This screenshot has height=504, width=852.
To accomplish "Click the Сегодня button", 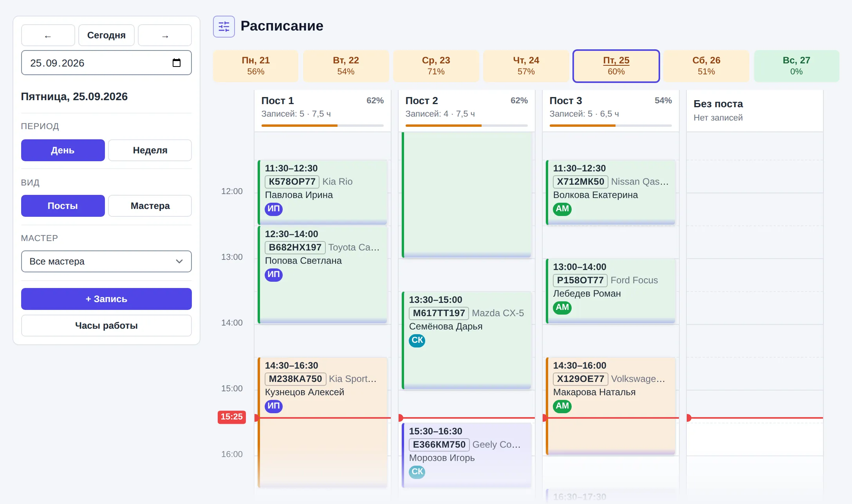I will click(106, 36).
